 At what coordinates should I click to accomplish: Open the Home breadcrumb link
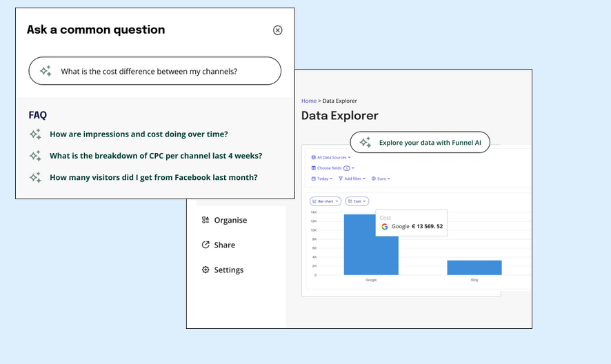(x=309, y=101)
